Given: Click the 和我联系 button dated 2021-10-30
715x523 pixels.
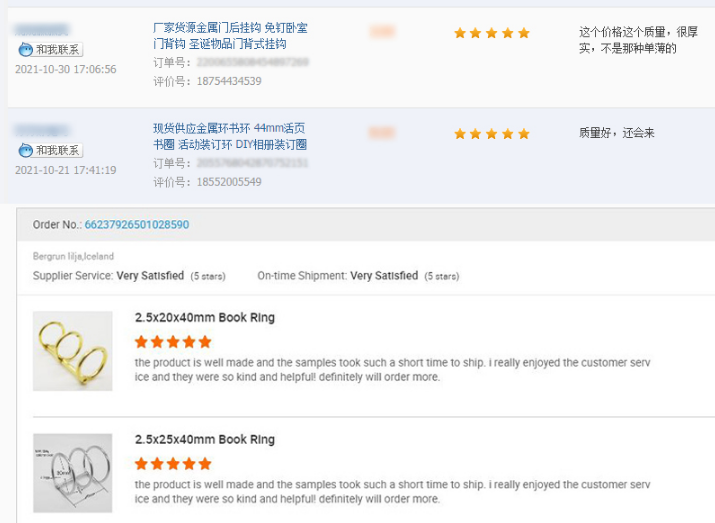Looking at the screenshot, I should pos(51,49).
